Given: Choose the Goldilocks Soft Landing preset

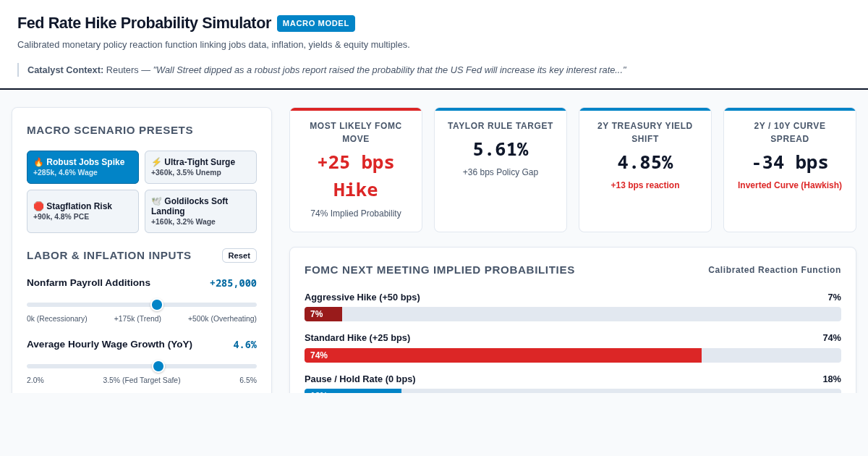Looking at the screenshot, I should tap(200, 211).
